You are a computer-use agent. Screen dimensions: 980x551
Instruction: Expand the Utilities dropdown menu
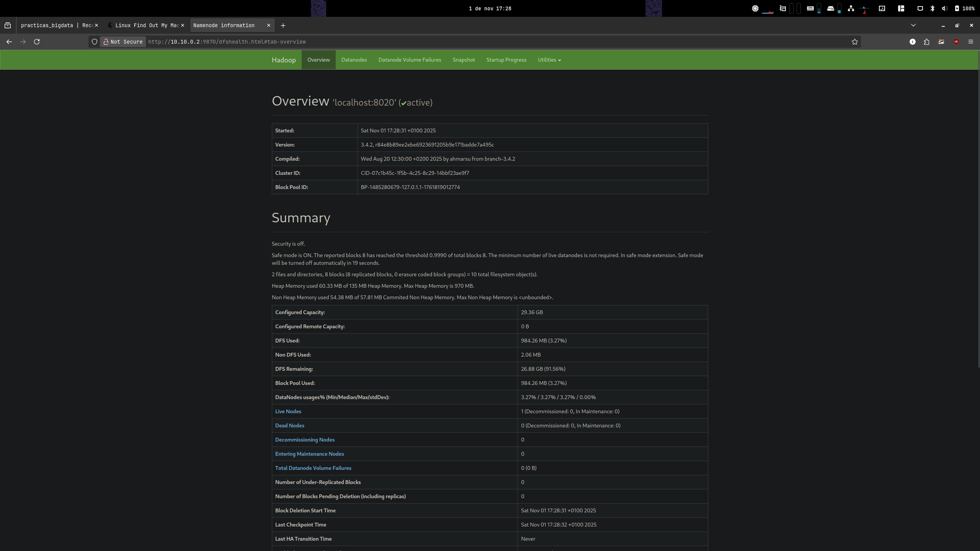[x=549, y=60]
